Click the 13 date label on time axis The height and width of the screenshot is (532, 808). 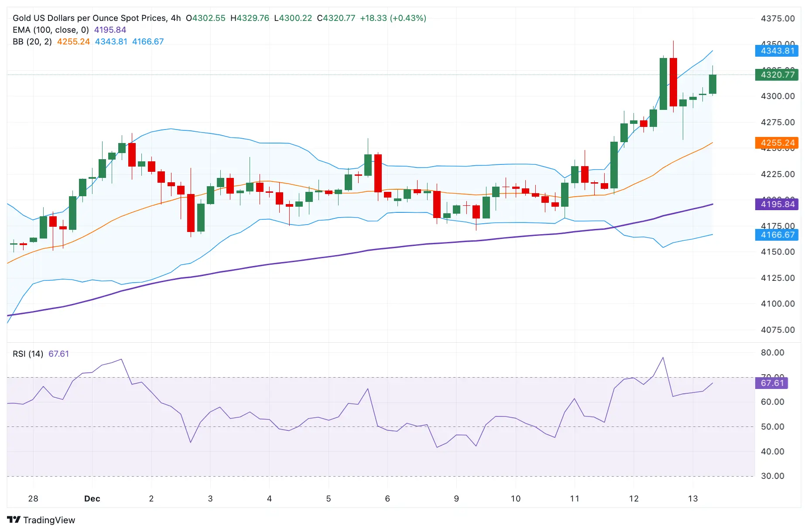tap(693, 498)
